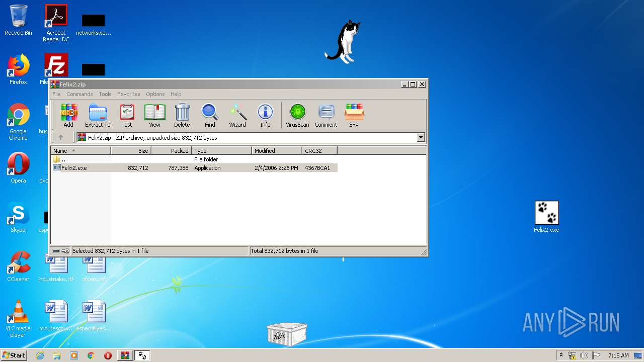Screen dimensions: 644x362
Task: Sort by Modified column header
Action: pyautogui.click(x=277, y=150)
